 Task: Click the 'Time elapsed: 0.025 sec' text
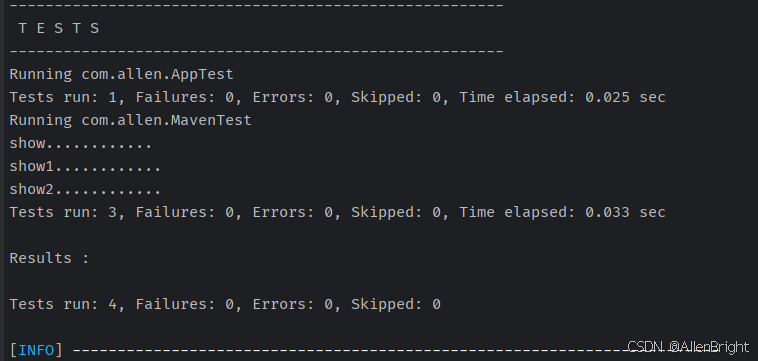pos(562,98)
